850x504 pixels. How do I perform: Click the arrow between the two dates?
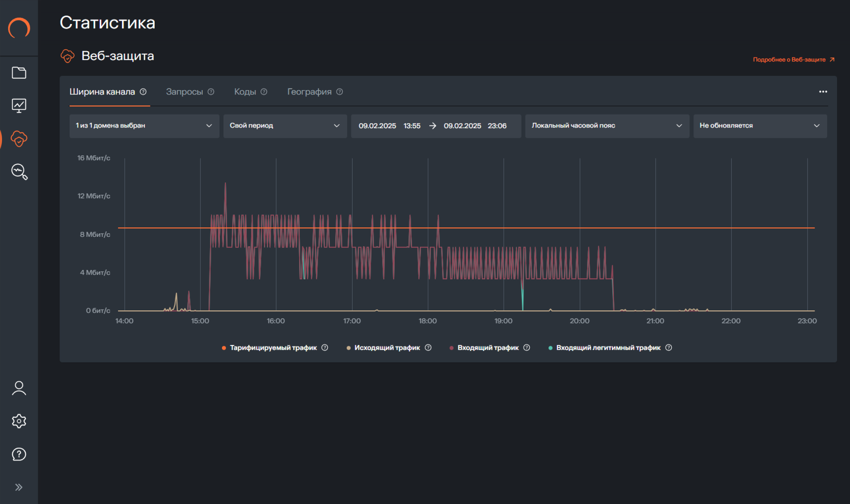432,126
